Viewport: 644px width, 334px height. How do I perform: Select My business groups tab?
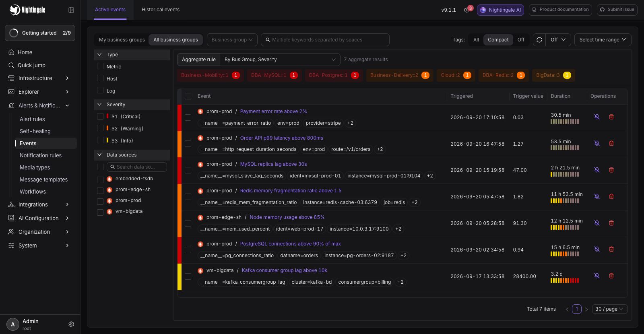click(x=122, y=40)
